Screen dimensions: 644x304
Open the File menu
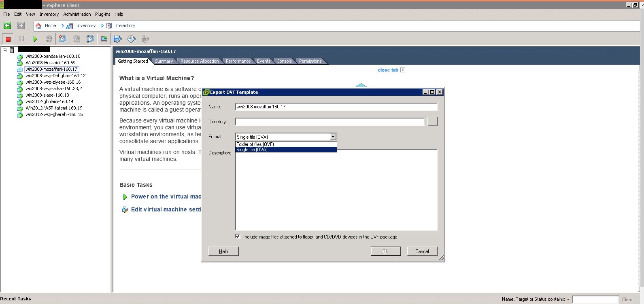point(6,14)
